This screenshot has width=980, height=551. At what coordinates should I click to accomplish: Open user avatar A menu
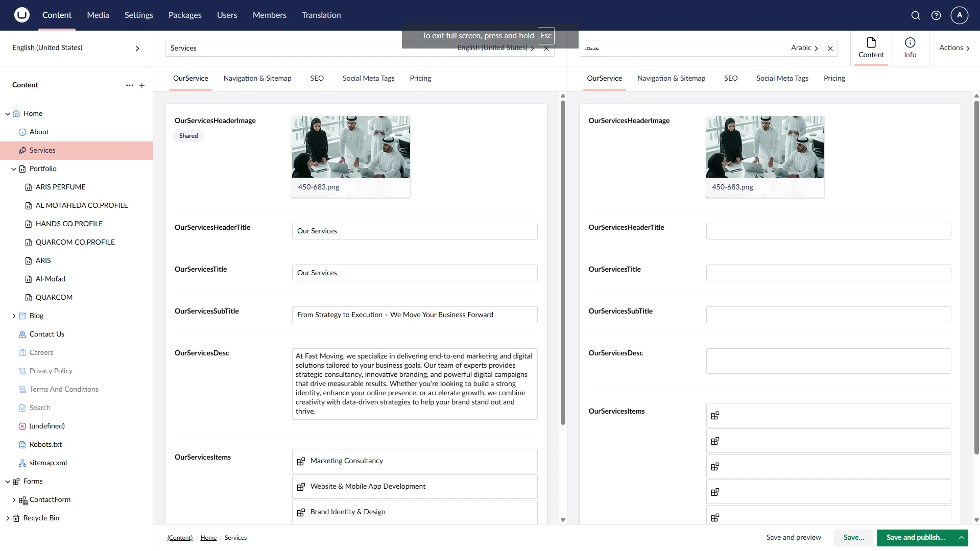(x=960, y=15)
